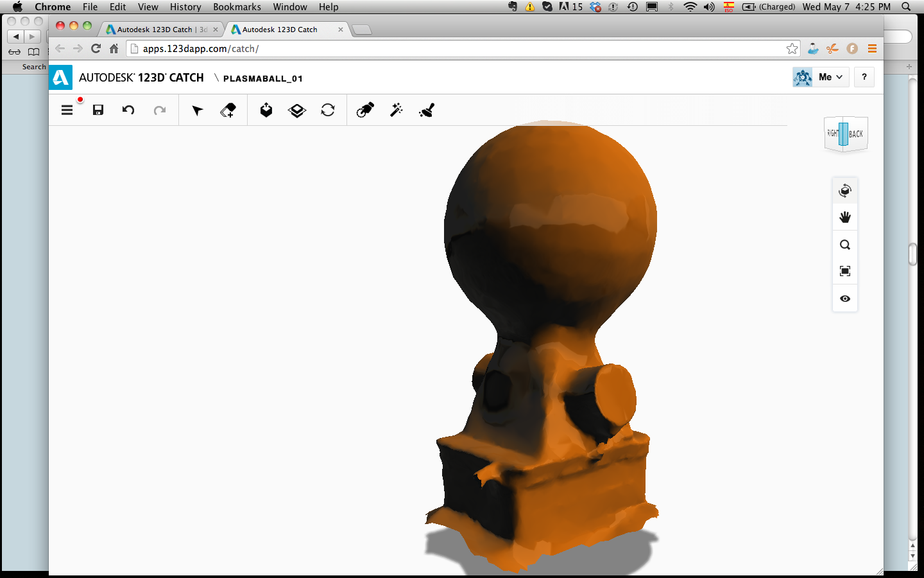Open the hamburger main menu
This screenshot has height=578, width=924.
67,110
